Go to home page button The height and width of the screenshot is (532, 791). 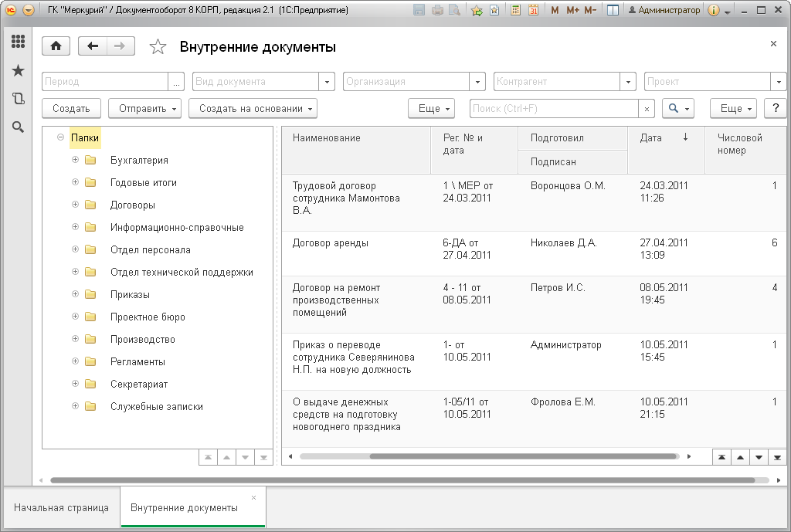[56, 46]
